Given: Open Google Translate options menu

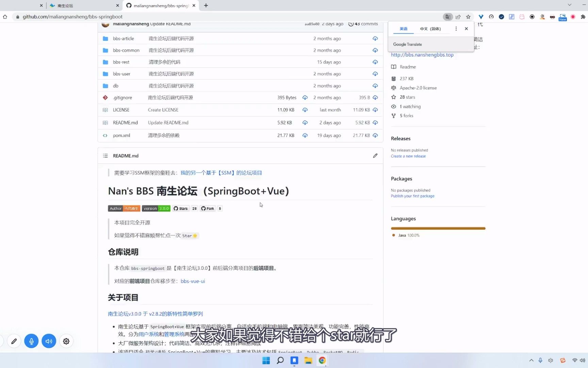Looking at the screenshot, I should [456, 29].
